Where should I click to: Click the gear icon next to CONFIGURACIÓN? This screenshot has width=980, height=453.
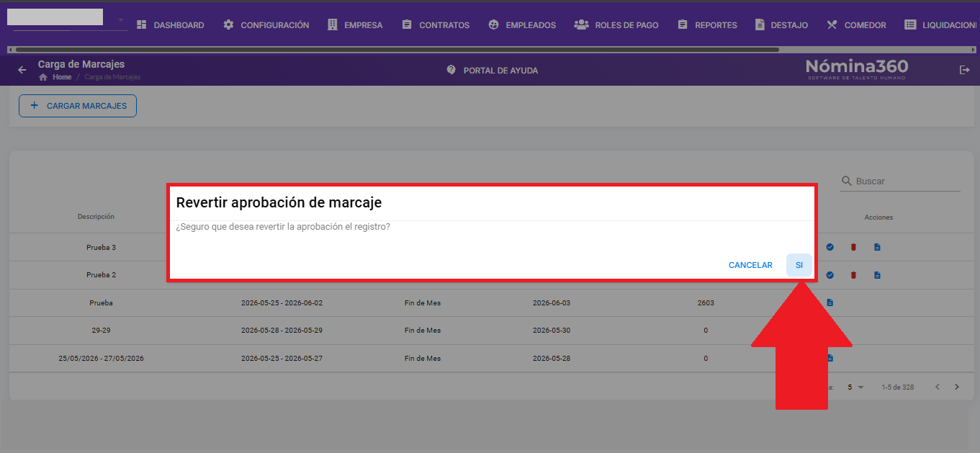tap(228, 24)
